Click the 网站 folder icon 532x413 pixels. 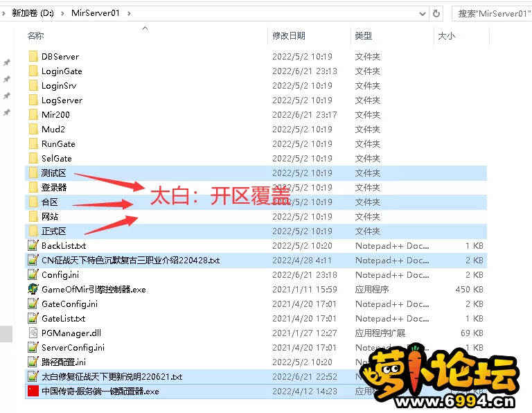(33, 216)
